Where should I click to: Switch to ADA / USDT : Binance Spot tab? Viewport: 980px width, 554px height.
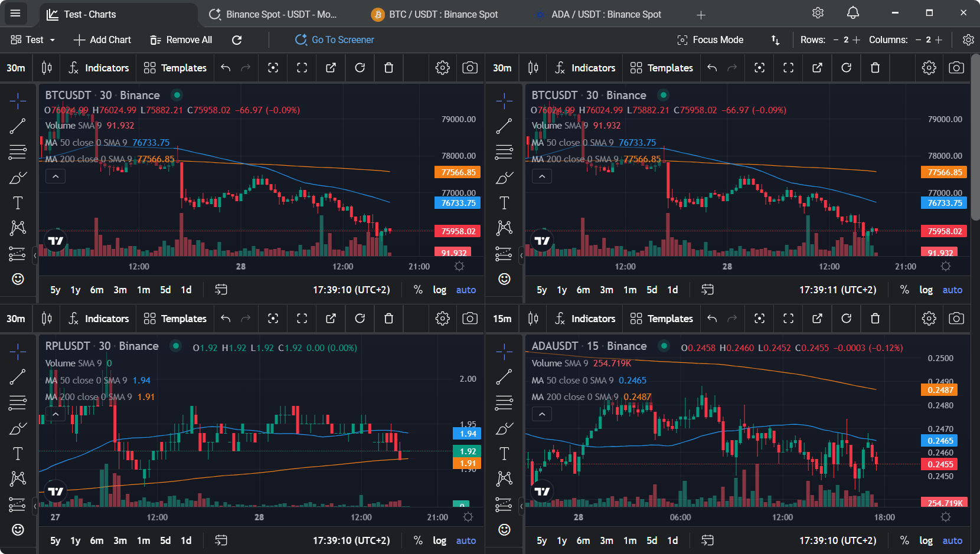pyautogui.click(x=606, y=14)
